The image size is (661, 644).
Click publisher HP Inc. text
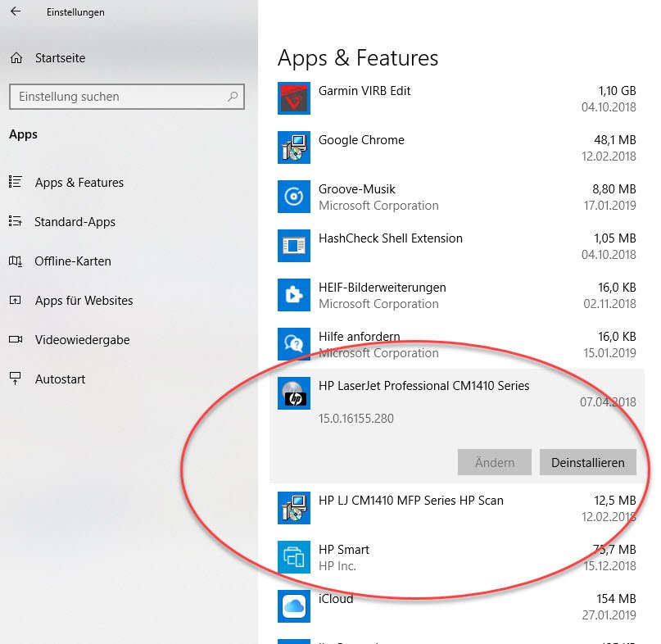tap(337, 566)
